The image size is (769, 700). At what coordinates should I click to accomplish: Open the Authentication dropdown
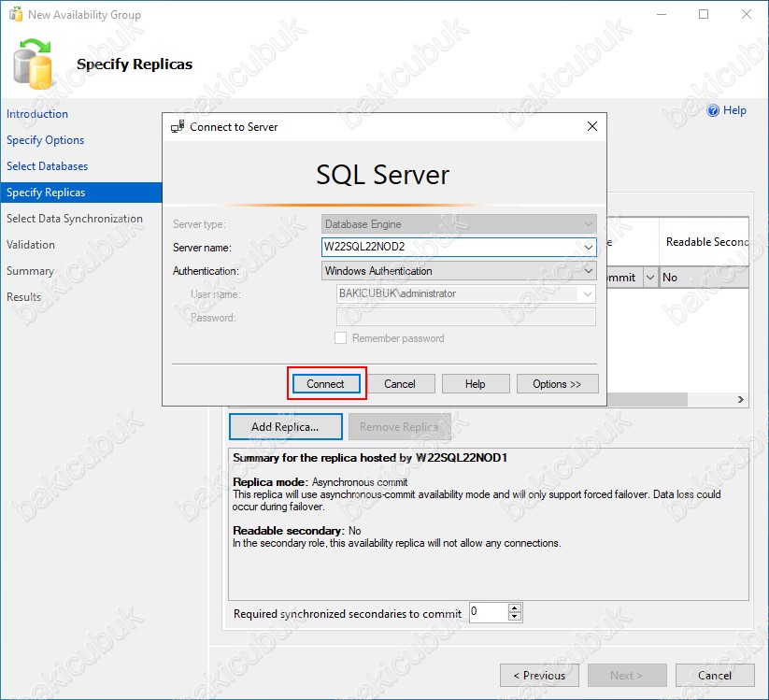(x=588, y=271)
